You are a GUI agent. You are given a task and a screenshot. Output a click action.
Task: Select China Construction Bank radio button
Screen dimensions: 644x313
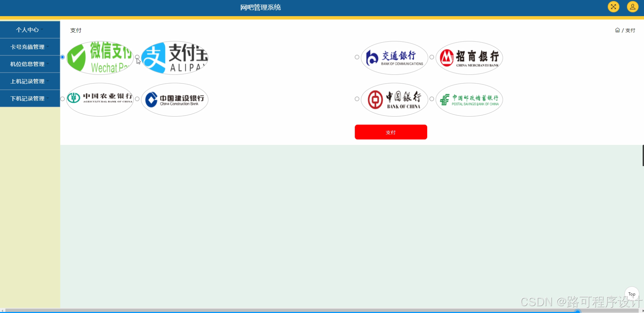click(x=137, y=99)
